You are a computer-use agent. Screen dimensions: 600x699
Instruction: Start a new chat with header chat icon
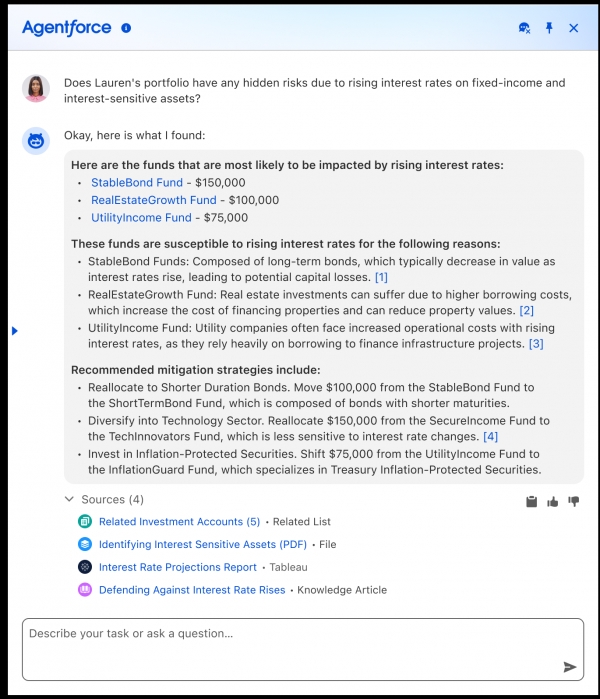pyautogui.click(x=524, y=28)
